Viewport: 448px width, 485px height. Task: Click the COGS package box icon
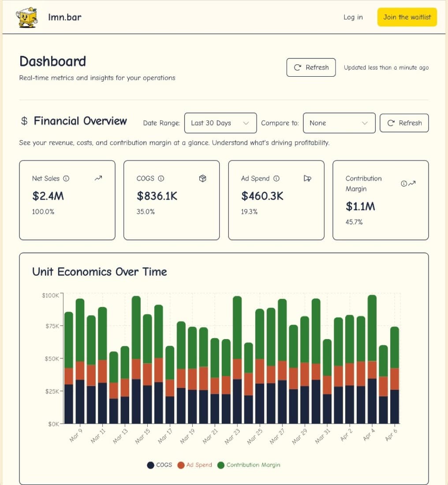click(x=203, y=179)
